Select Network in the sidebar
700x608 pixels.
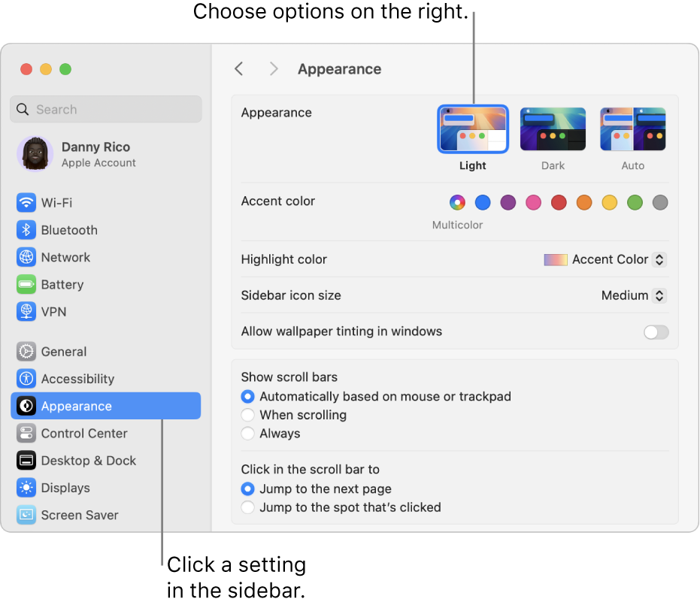(67, 257)
